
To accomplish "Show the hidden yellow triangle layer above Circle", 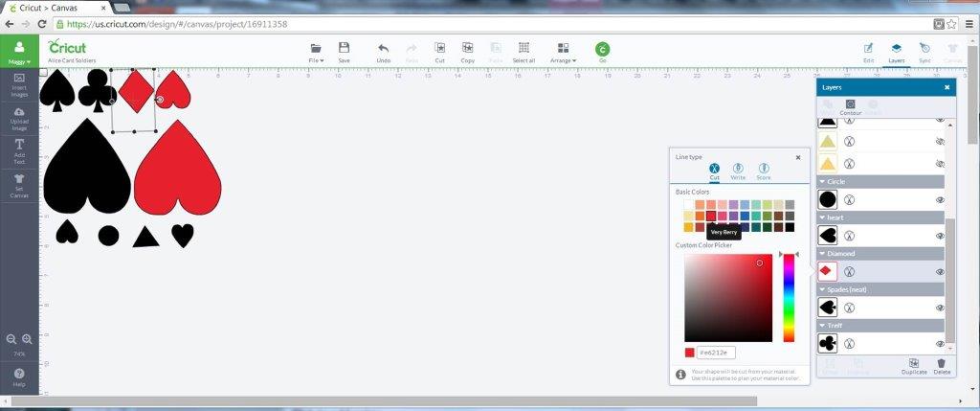I will [940, 164].
